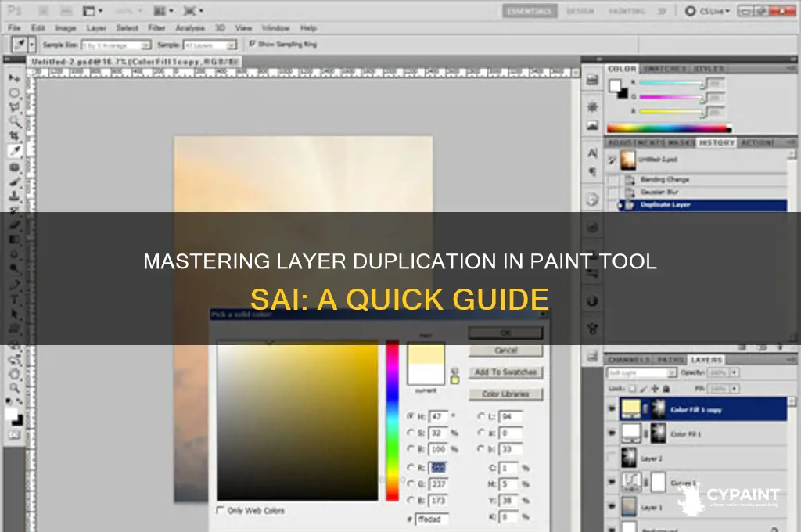The width and height of the screenshot is (801, 532).
Task: Select Painting workspace button
Action: pos(627,11)
